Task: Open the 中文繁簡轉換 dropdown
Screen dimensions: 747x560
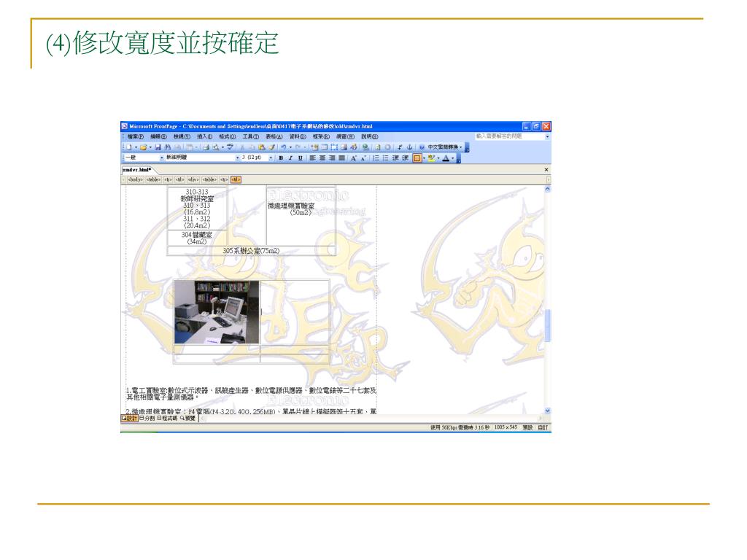Action: click(x=445, y=147)
